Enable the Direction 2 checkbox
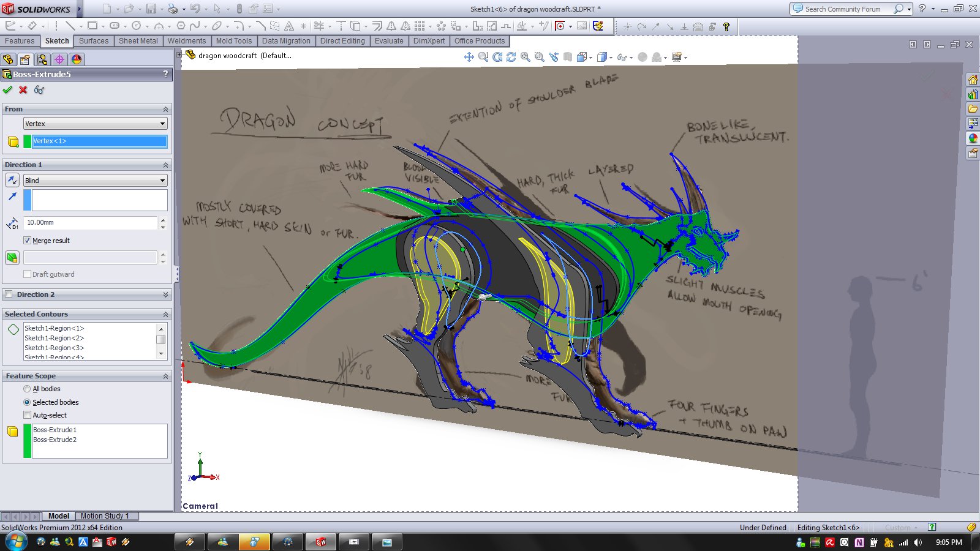This screenshot has height=551, width=980. 9,294
